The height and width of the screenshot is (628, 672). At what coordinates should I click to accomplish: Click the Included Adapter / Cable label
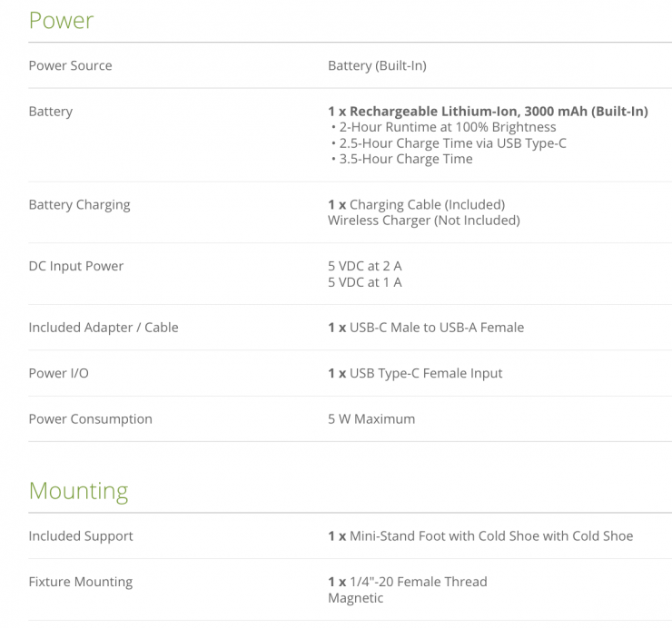click(x=103, y=328)
